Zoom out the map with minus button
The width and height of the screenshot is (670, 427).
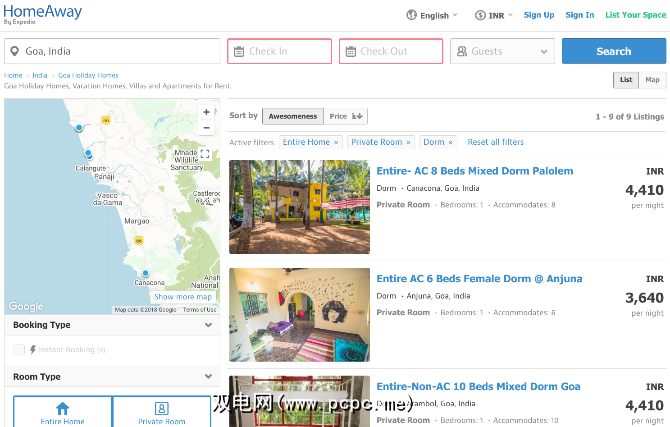[x=206, y=127]
